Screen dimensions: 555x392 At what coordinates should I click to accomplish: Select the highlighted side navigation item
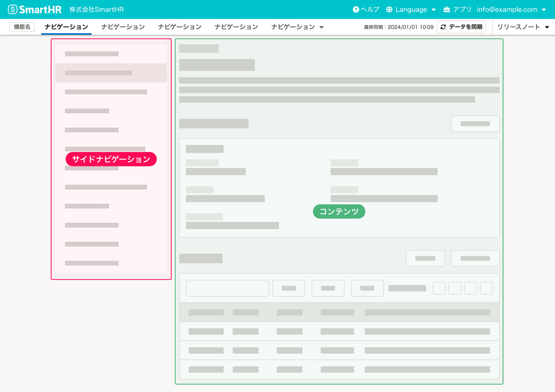pyautogui.click(x=111, y=73)
